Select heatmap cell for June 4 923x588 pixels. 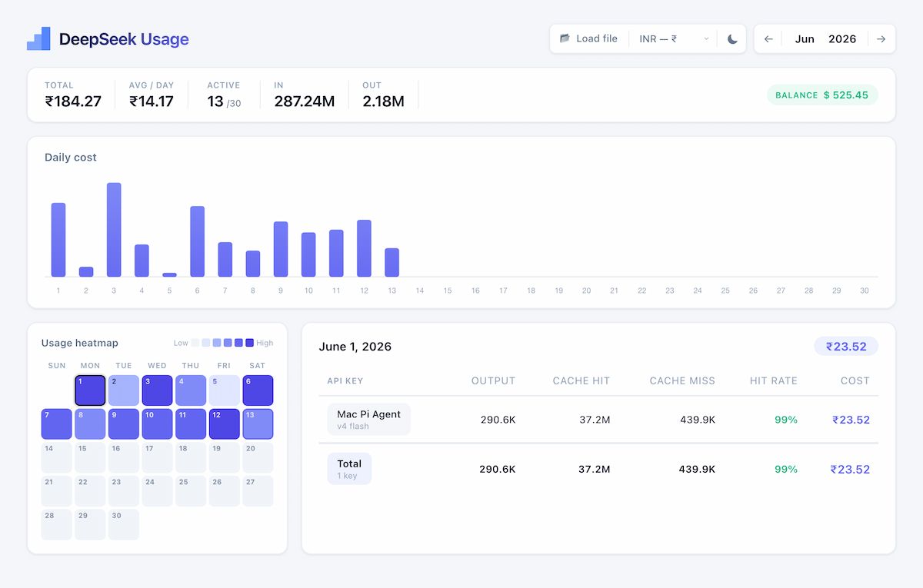[191, 390]
